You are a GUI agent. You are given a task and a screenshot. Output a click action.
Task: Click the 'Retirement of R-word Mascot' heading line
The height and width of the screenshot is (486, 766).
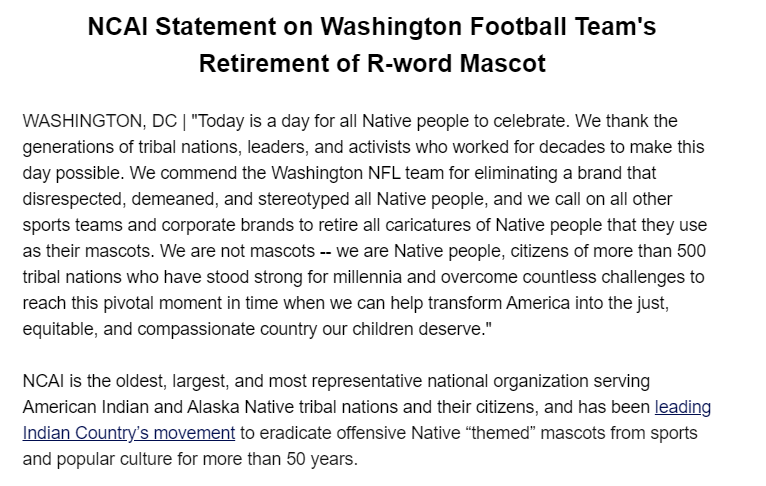click(372, 64)
